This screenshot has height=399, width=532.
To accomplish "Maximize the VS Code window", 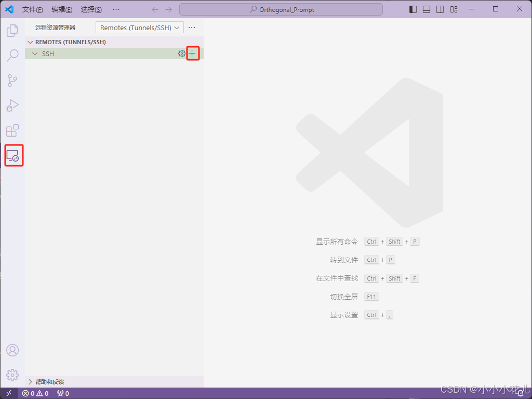I will [x=496, y=9].
